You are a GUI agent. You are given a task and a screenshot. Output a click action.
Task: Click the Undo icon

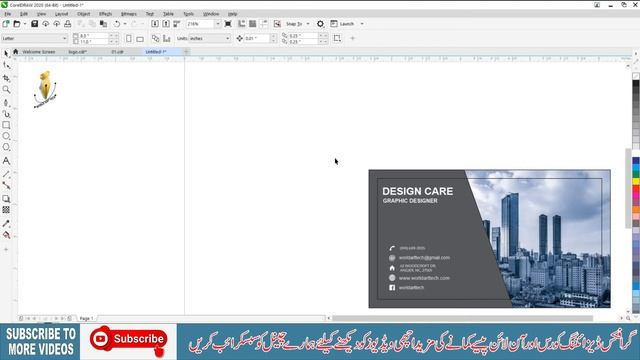click(117, 24)
